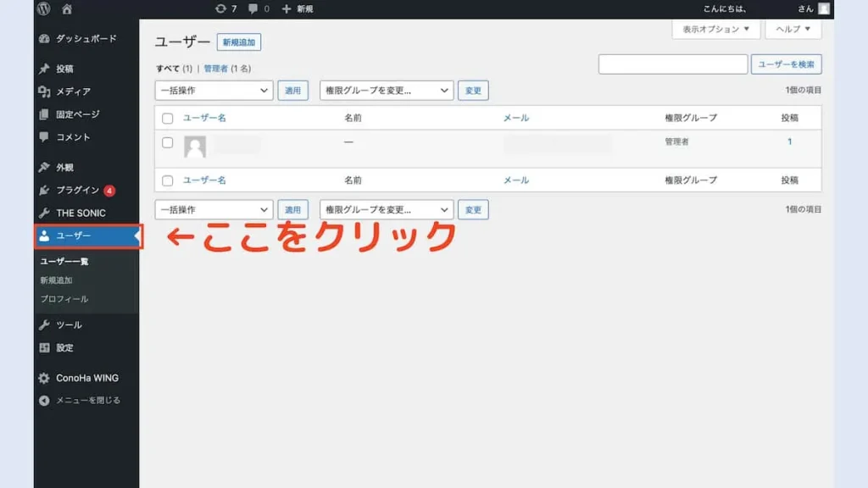The height and width of the screenshot is (488, 868).
Task: Click bottom 変更 change button
Action: pos(473,210)
